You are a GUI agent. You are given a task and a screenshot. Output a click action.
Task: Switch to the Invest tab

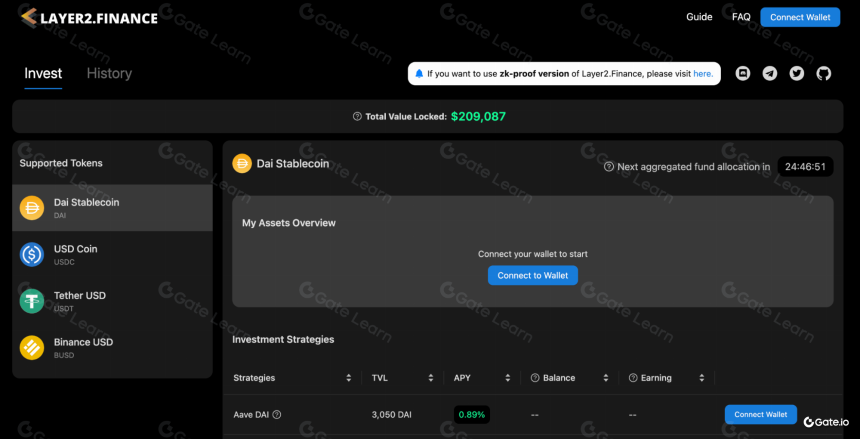coord(43,74)
